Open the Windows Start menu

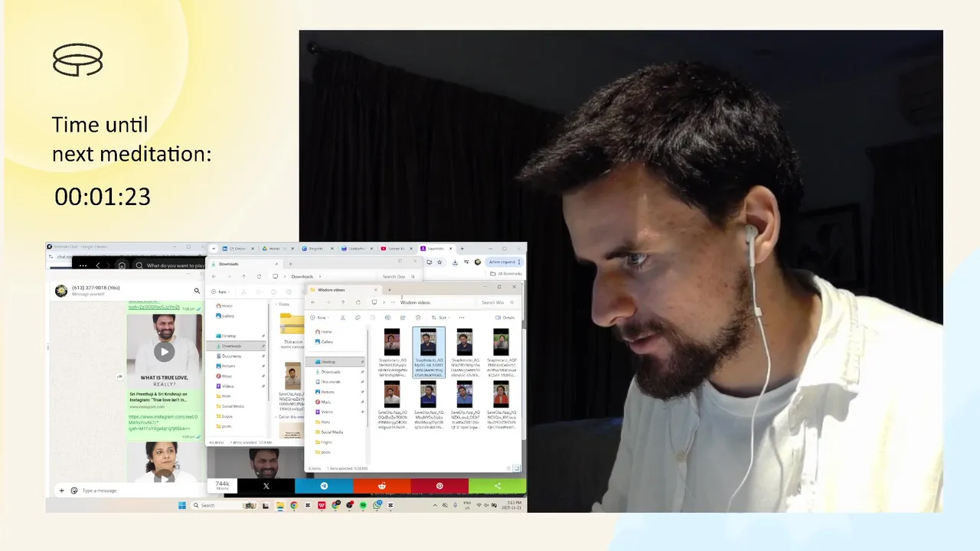point(182,505)
